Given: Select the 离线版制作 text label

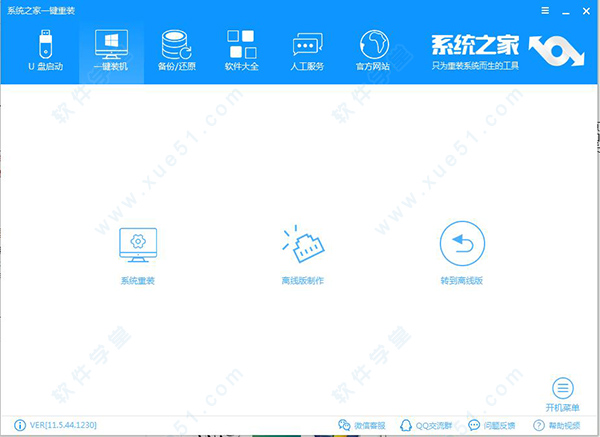Looking at the screenshot, I should tap(303, 281).
